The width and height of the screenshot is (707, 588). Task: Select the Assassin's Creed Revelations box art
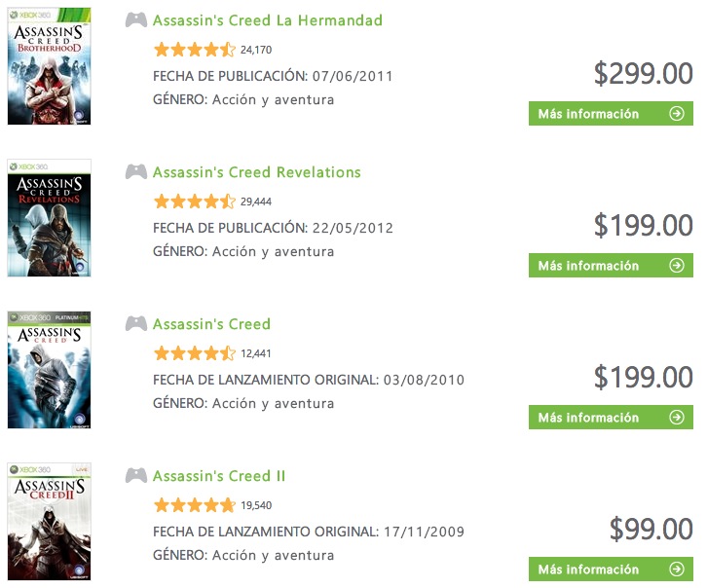coord(49,218)
